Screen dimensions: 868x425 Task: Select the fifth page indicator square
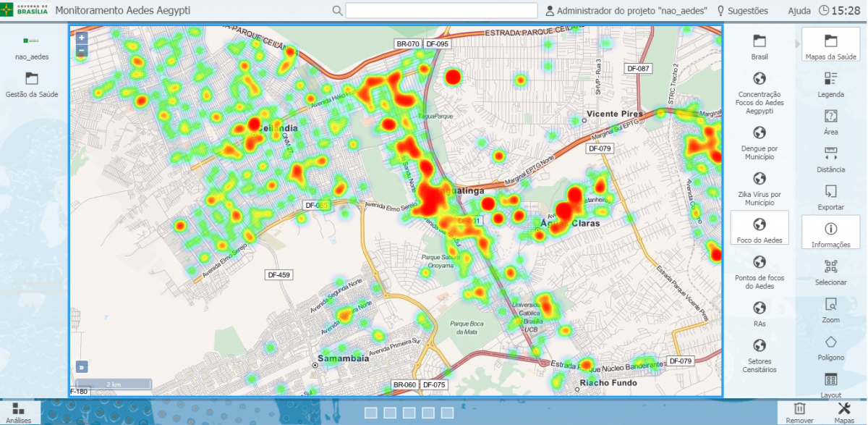pyautogui.click(x=446, y=413)
